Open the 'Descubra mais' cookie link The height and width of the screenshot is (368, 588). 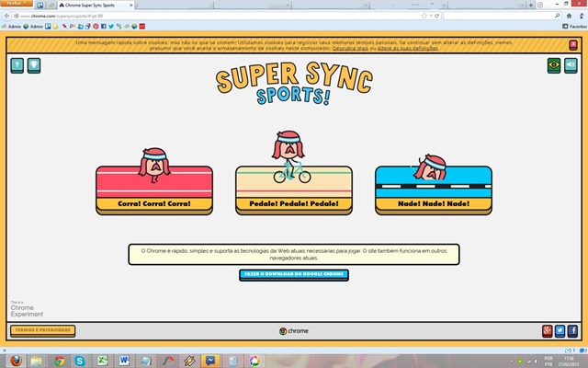[350, 48]
